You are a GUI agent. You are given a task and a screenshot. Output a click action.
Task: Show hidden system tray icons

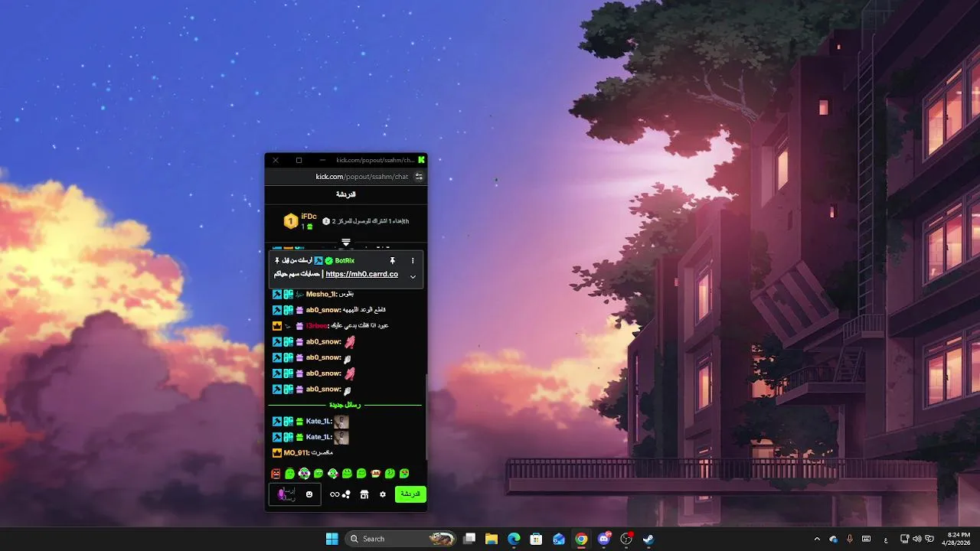point(817,539)
